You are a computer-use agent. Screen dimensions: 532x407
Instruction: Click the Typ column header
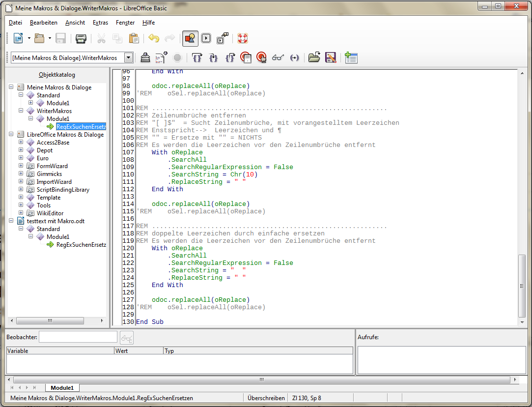point(258,350)
